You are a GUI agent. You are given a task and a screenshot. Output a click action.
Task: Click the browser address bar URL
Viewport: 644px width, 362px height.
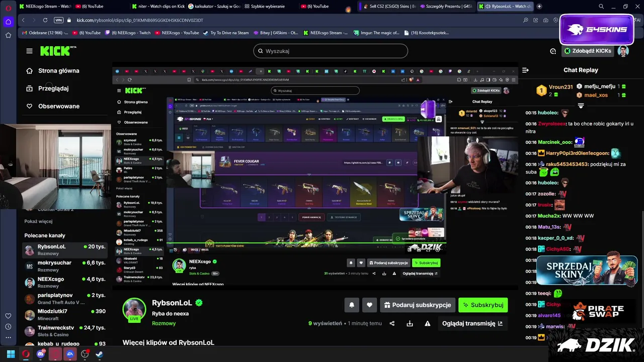click(x=140, y=20)
